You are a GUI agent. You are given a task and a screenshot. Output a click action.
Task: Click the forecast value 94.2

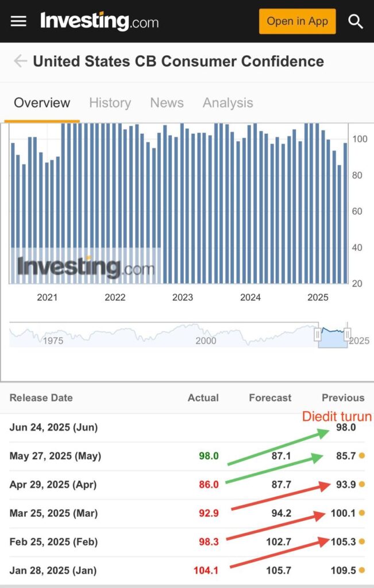(282, 513)
